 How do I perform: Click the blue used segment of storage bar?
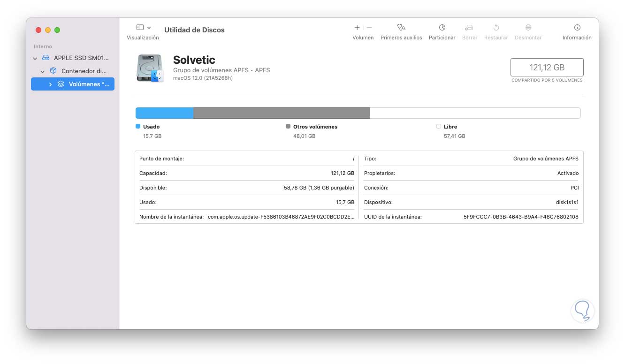164,113
